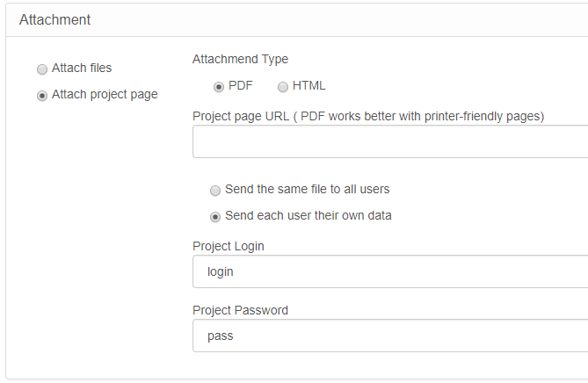
Task: Click "Send the same file to all users" text
Action: [308, 189]
